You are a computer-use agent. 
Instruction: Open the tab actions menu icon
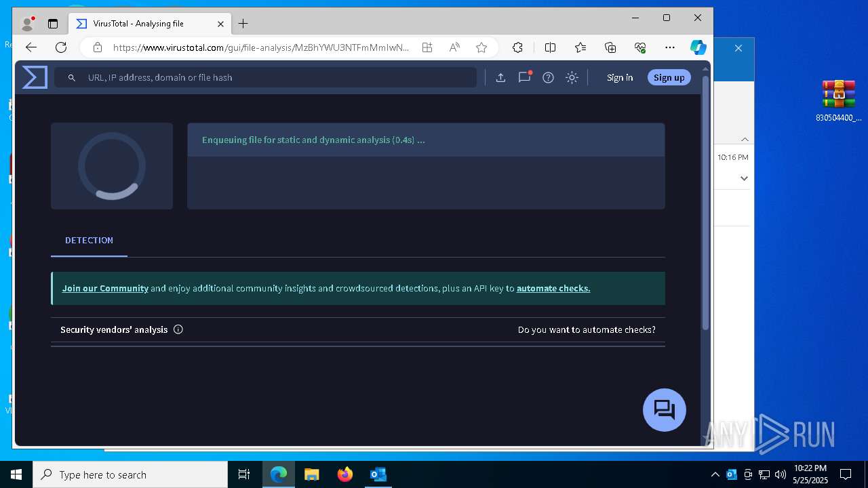53,24
